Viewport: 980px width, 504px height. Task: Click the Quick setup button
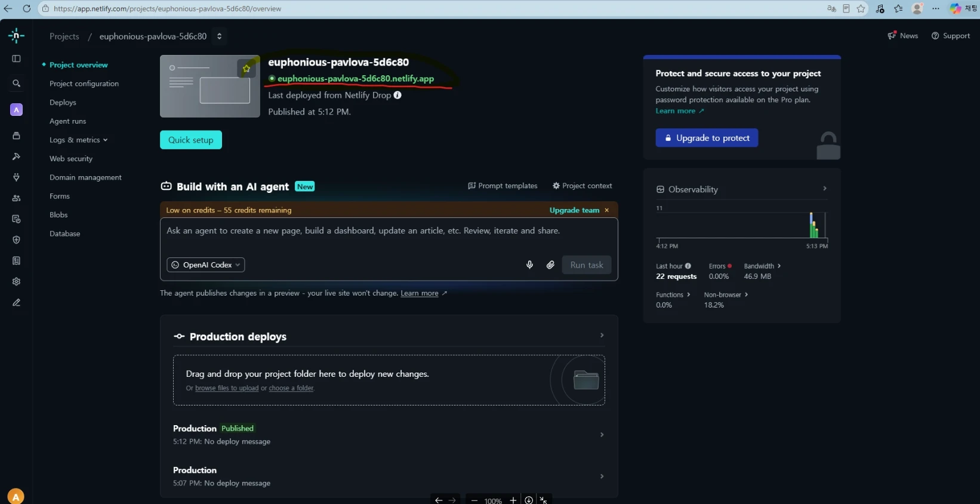coord(191,140)
